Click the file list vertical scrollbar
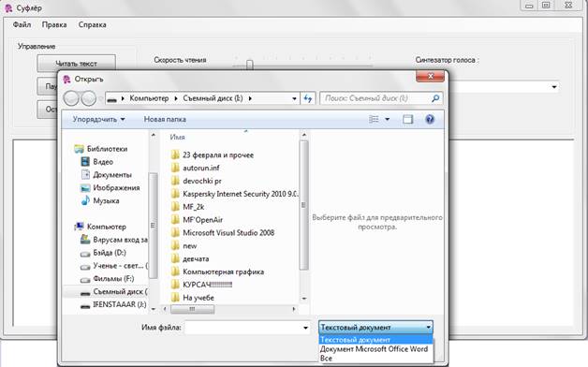 [x=304, y=205]
